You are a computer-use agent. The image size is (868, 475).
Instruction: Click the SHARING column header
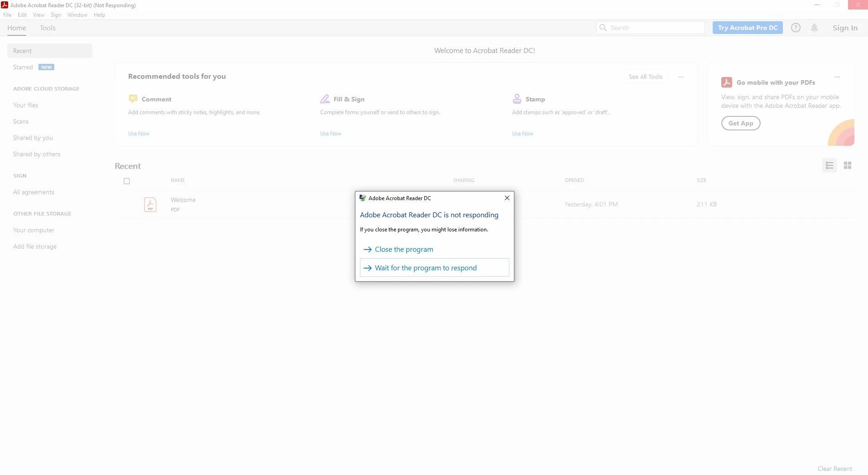tap(464, 180)
